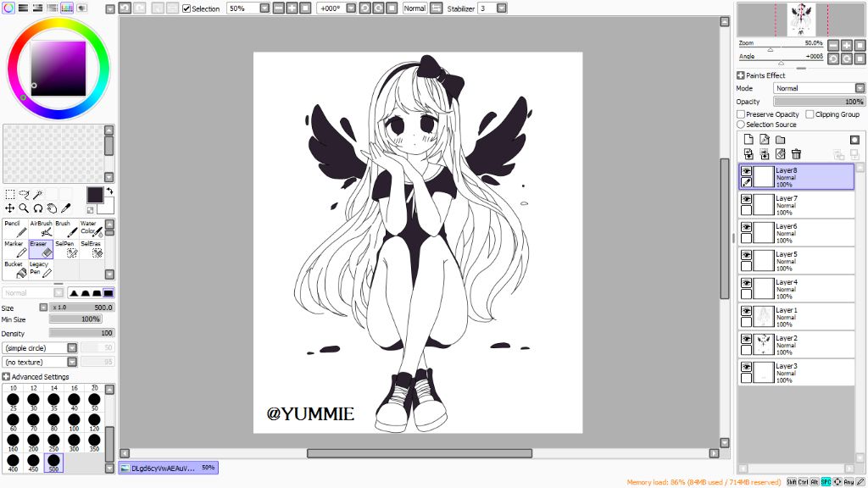Open the (simple circle) brush shape dropdown
Viewport: 868px width, 488px height.
click(72, 348)
